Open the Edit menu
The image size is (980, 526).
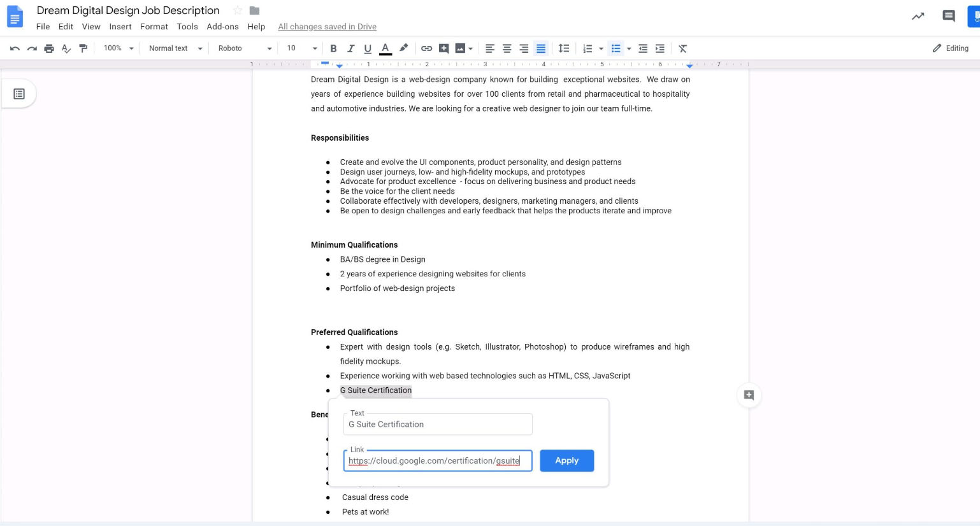66,27
